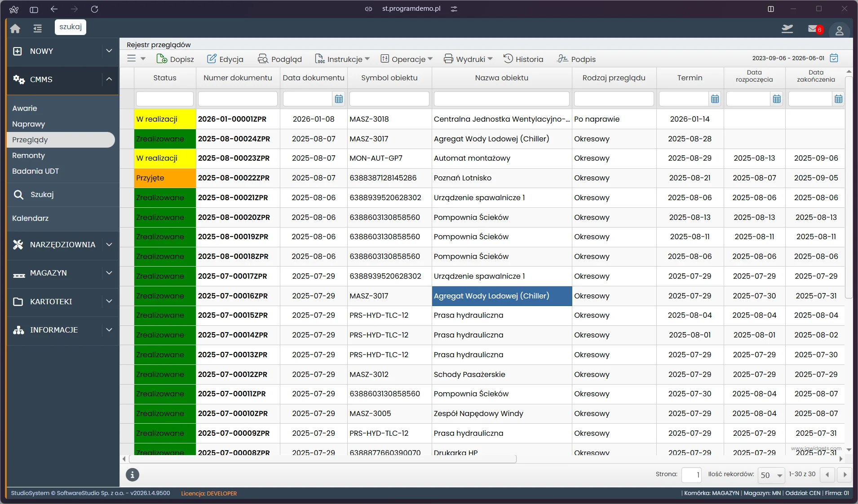Open Historia toolbar button
858x504 pixels.
pos(523,59)
